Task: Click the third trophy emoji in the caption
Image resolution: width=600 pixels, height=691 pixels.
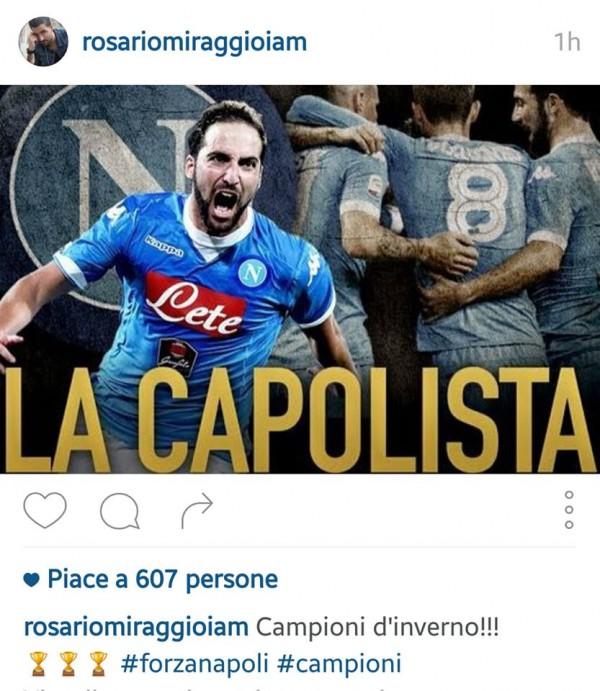Action: tap(98, 664)
